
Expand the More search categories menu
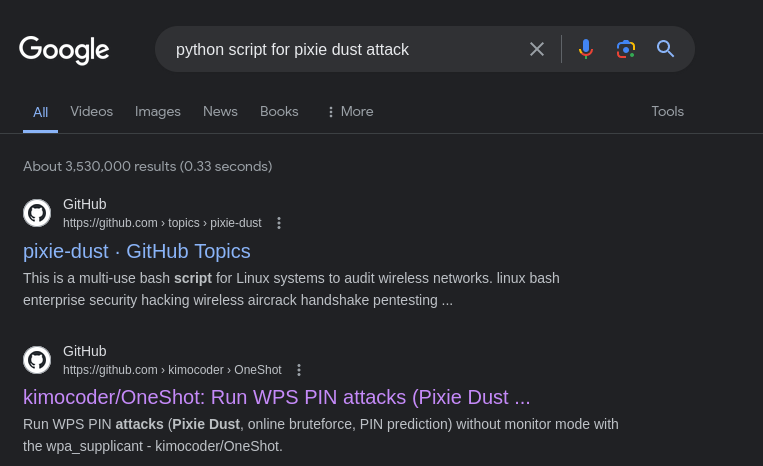pyautogui.click(x=350, y=111)
